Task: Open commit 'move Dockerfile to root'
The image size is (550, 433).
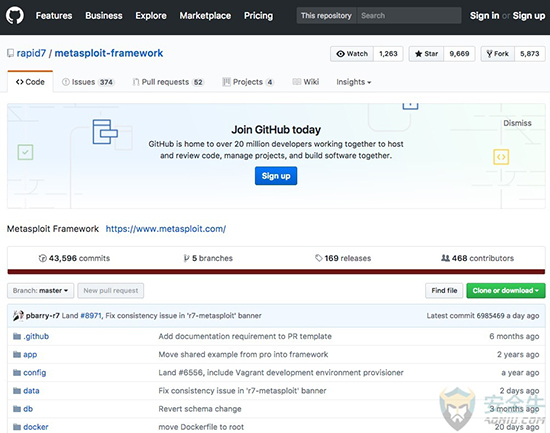Action: click(x=201, y=427)
